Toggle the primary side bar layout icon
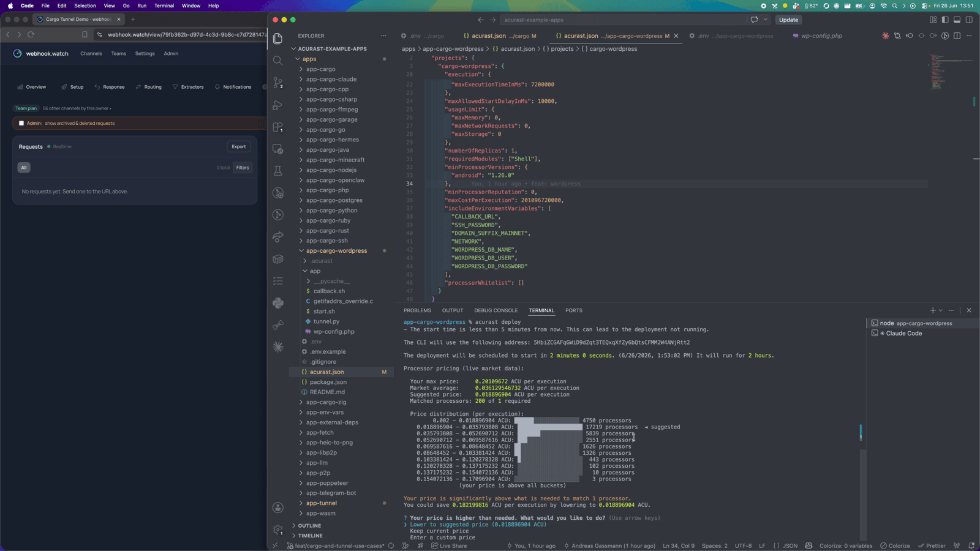 tap(945, 20)
